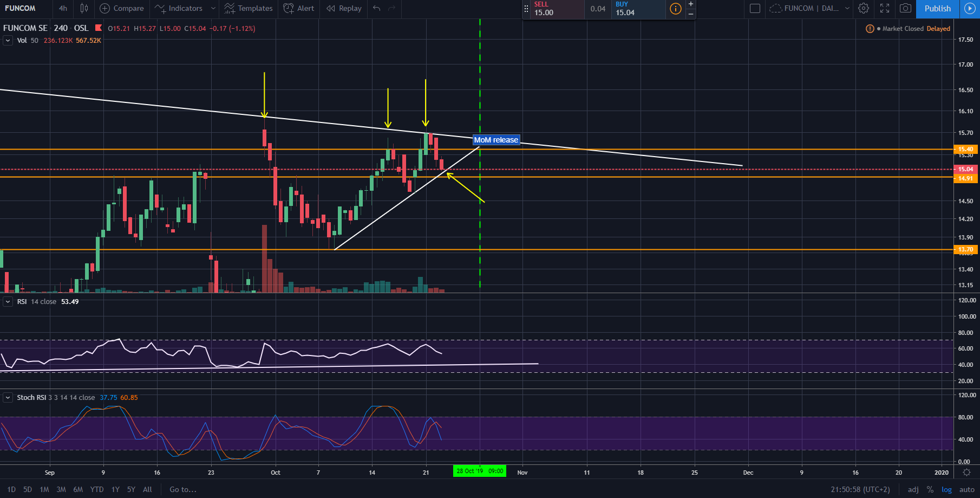Select the 1D date range

(11, 489)
